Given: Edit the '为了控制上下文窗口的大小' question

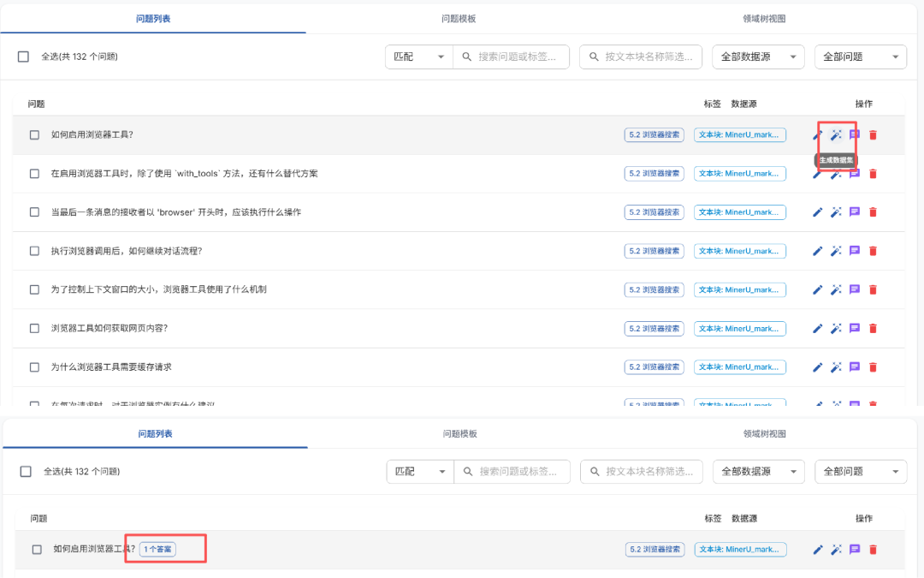Looking at the screenshot, I should tap(817, 289).
